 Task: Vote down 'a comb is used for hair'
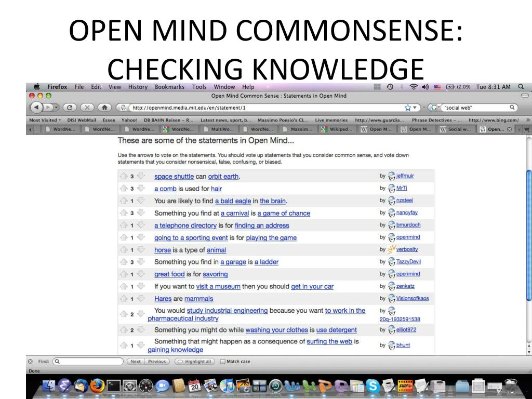point(141,188)
